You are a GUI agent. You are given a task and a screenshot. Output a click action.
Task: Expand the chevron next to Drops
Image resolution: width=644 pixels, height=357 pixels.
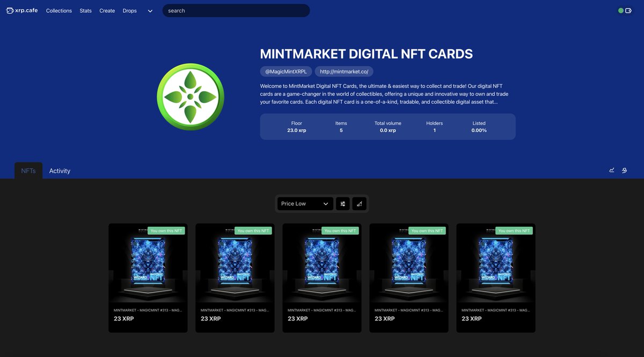click(x=150, y=11)
